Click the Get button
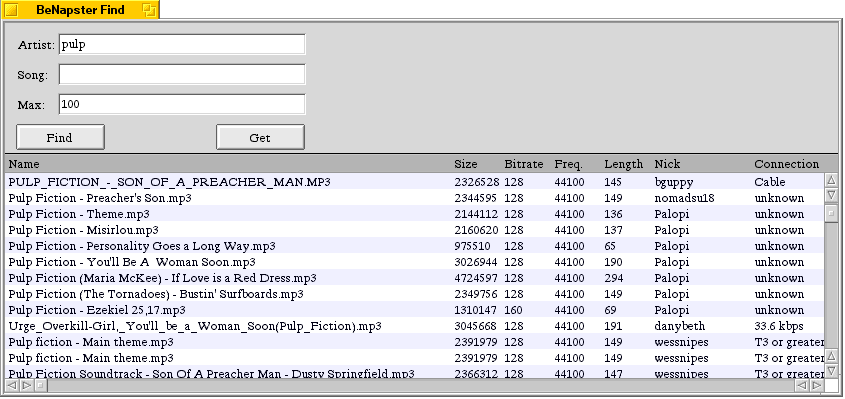This screenshot has height=399, width=845. pos(260,137)
